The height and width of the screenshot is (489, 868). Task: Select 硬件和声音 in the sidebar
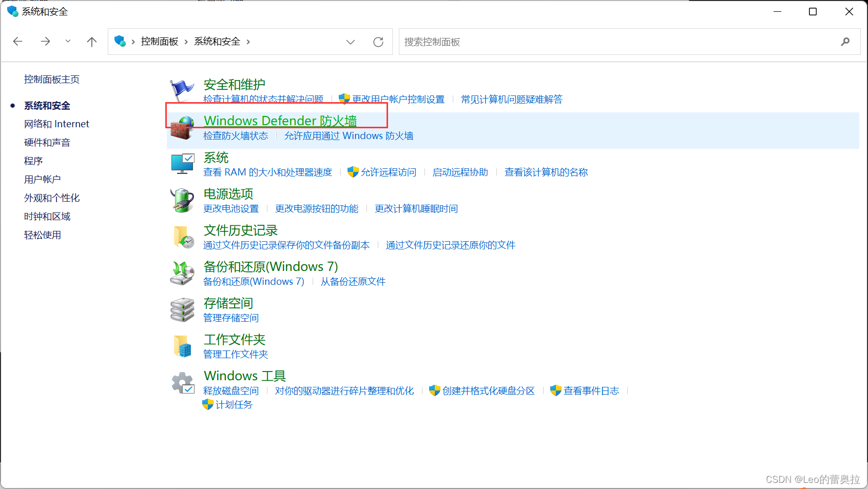point(47,142)
